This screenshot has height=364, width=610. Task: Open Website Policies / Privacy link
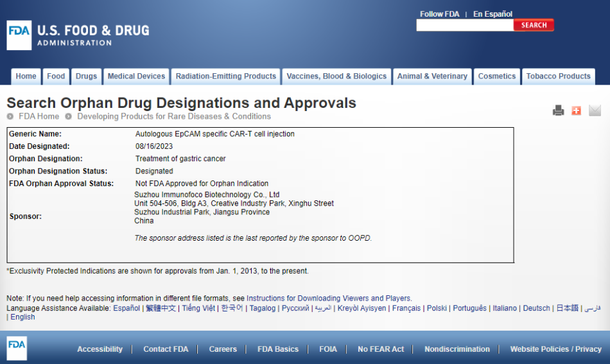point(556,349)
